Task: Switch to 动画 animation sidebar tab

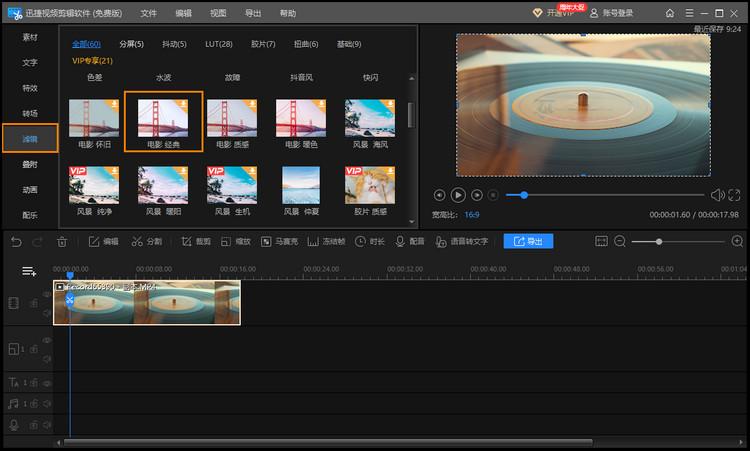Action: 30,190
